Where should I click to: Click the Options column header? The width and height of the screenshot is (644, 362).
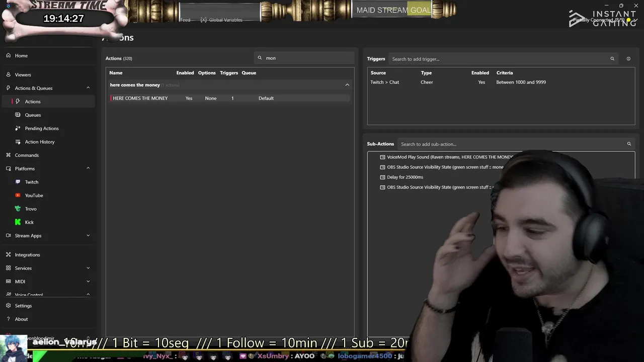[x=207, y=73]
